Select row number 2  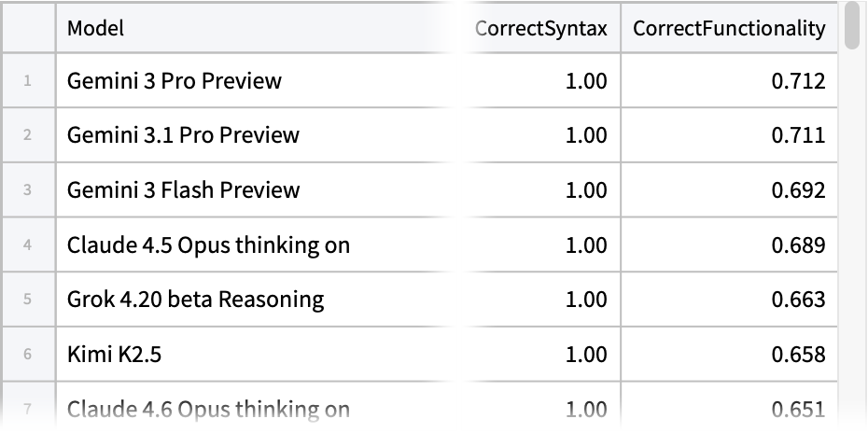click(28, 135)
